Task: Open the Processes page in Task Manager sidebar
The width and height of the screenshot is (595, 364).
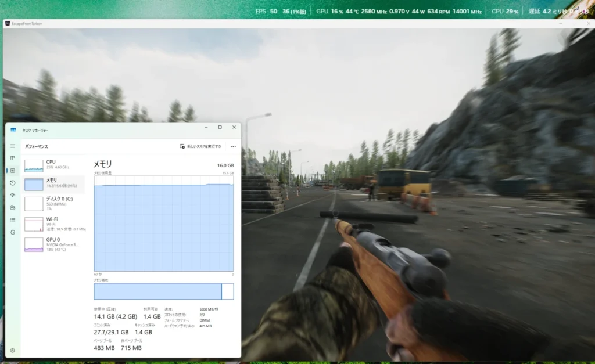Action: [13, 158]
